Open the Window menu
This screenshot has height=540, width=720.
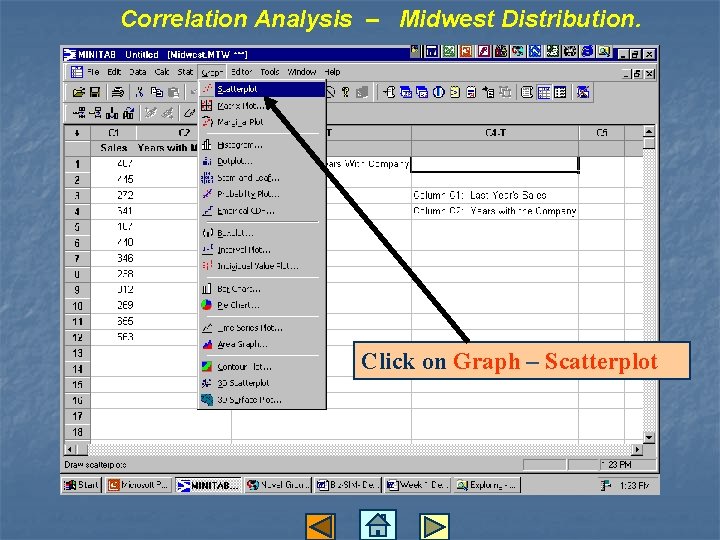point(302,72)
